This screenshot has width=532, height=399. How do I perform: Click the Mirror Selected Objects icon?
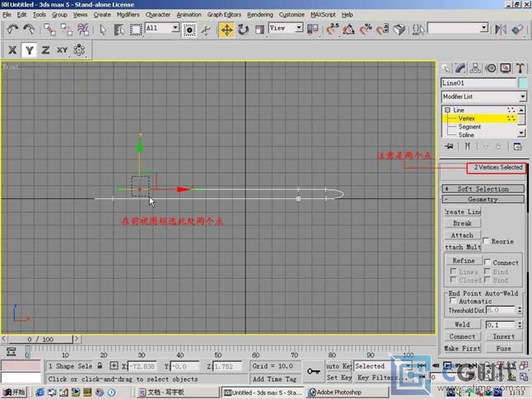pyautogui.click(x=501, y=30)
